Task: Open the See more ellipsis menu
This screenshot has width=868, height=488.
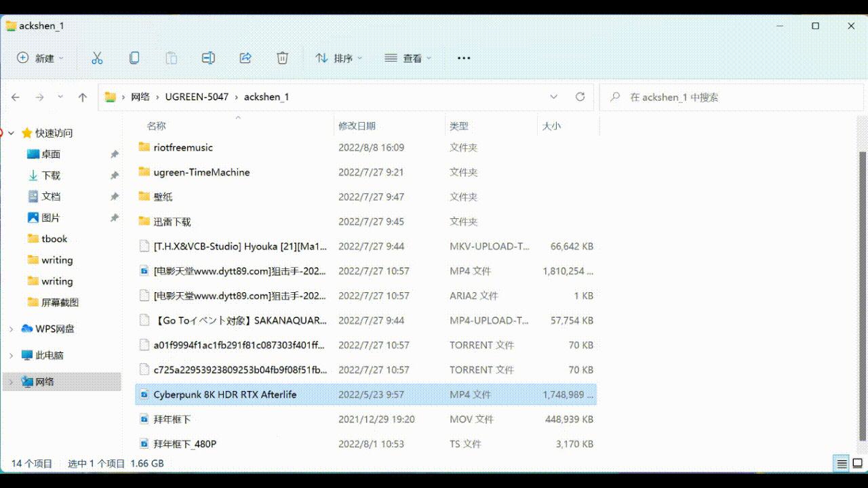Action: click(463, 58)
